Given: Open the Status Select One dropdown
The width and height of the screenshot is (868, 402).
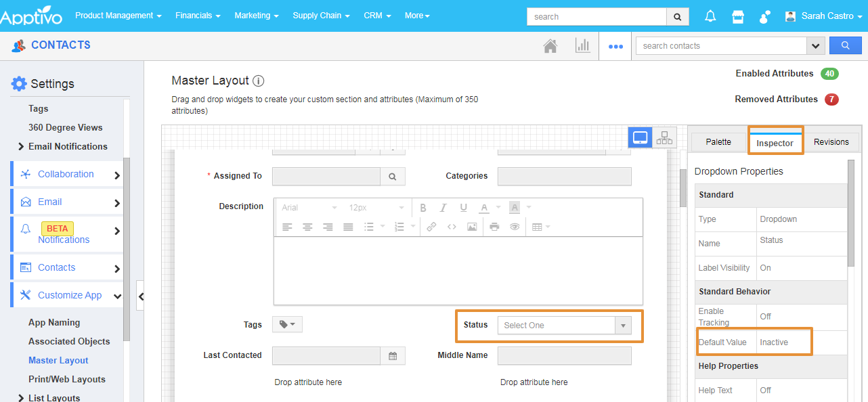Looking at the screenshot, I should [x=564, y=326].
